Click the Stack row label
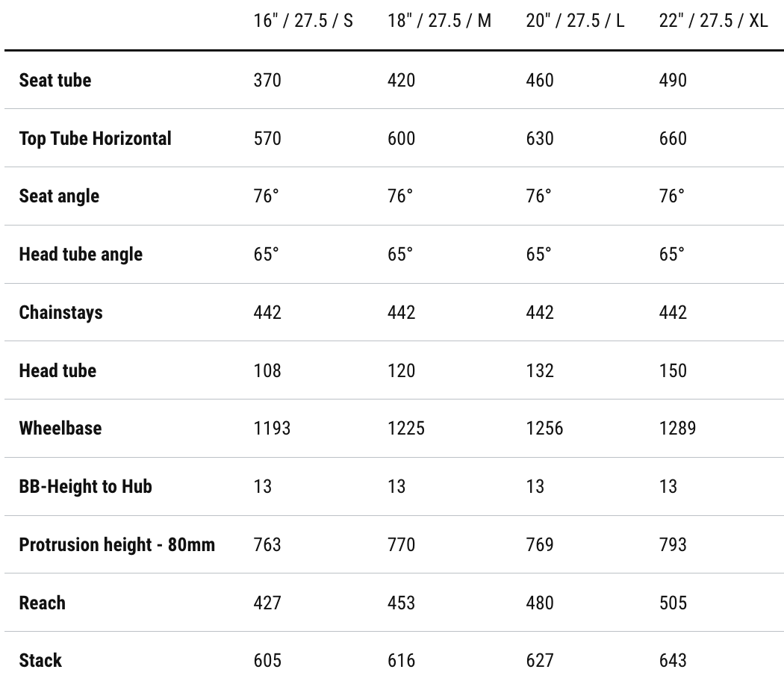 [x=40, y=660]
